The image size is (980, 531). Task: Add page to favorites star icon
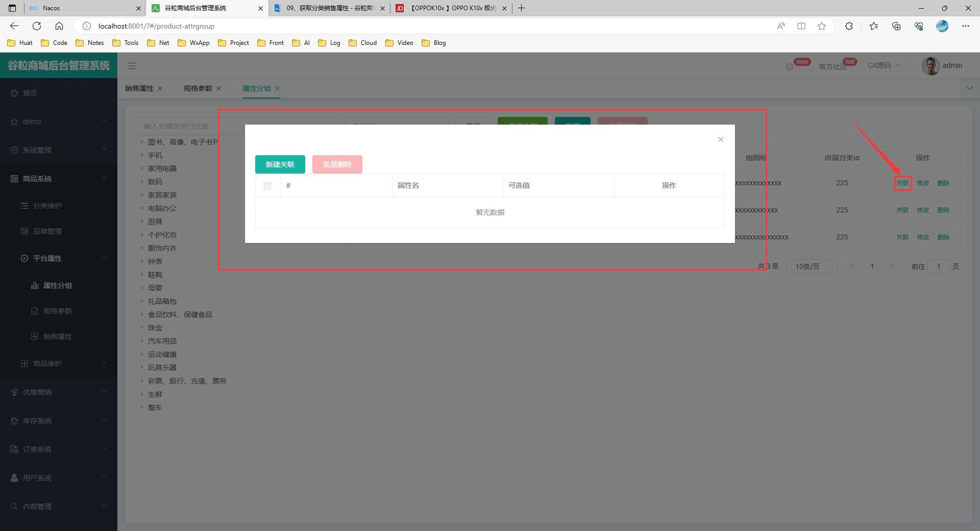point(821,26)
